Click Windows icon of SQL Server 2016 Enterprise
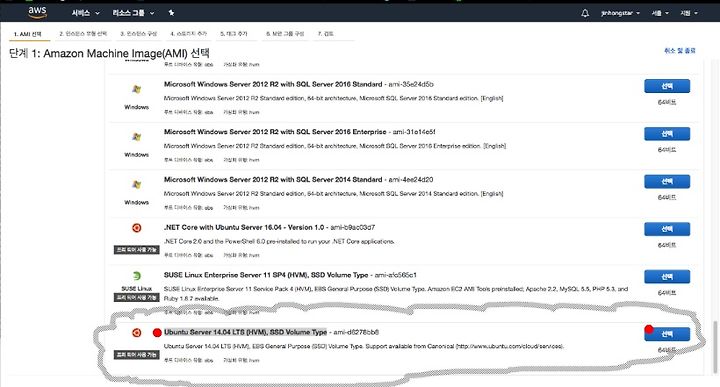The image size is (720, 387). point(136,137)
